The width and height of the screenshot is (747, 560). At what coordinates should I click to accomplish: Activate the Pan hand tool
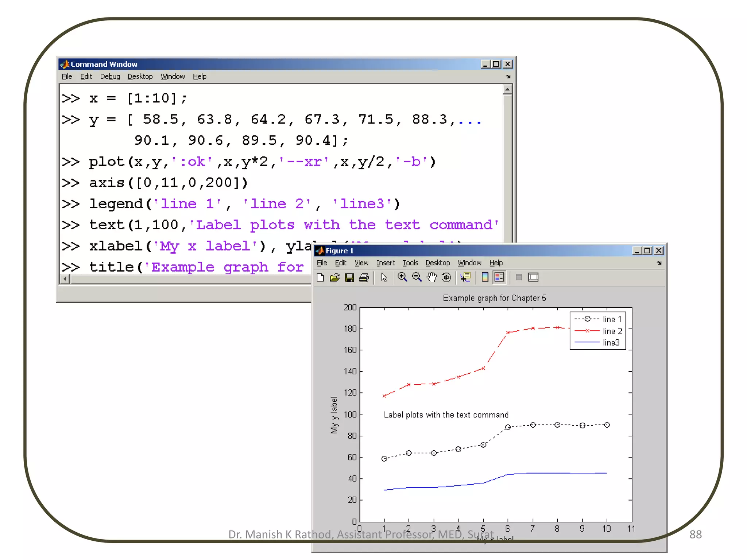coord(431,277)
